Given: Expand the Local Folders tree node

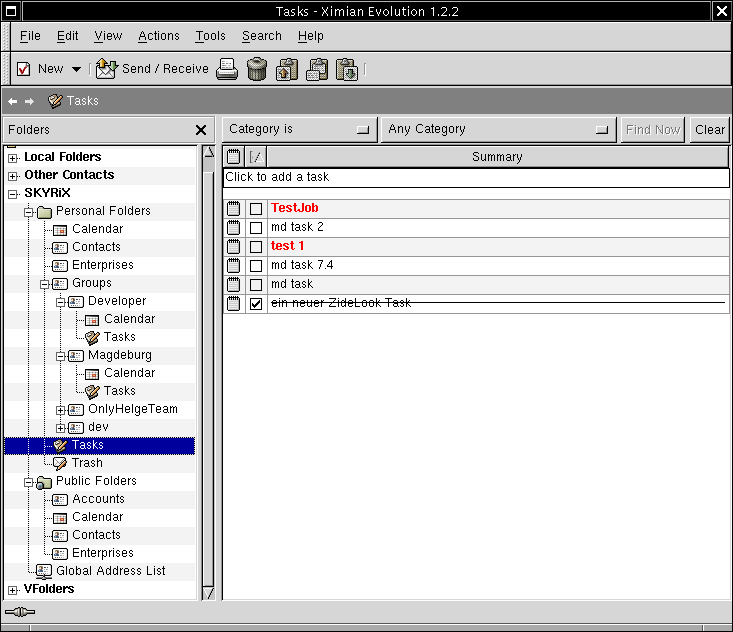Looking at the screenshot, I should [13, 158].
